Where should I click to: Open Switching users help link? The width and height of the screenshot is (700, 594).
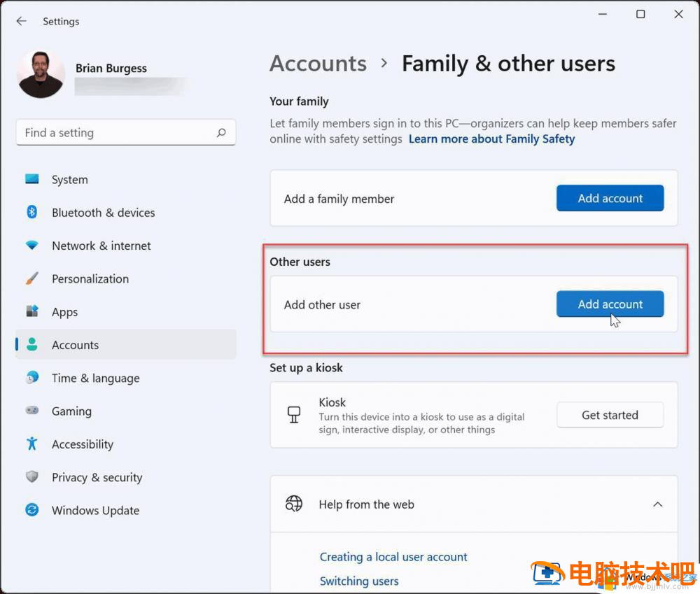click(359, 581)
